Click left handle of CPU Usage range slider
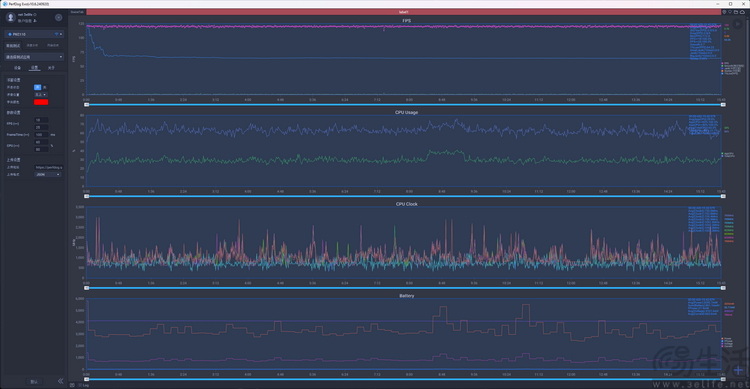 tap(87, 196)
